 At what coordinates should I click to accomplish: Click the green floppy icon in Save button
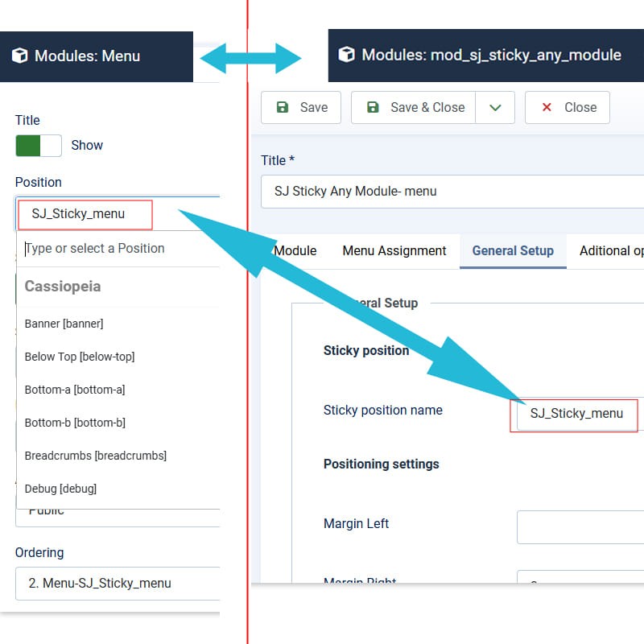coord(283,107)
